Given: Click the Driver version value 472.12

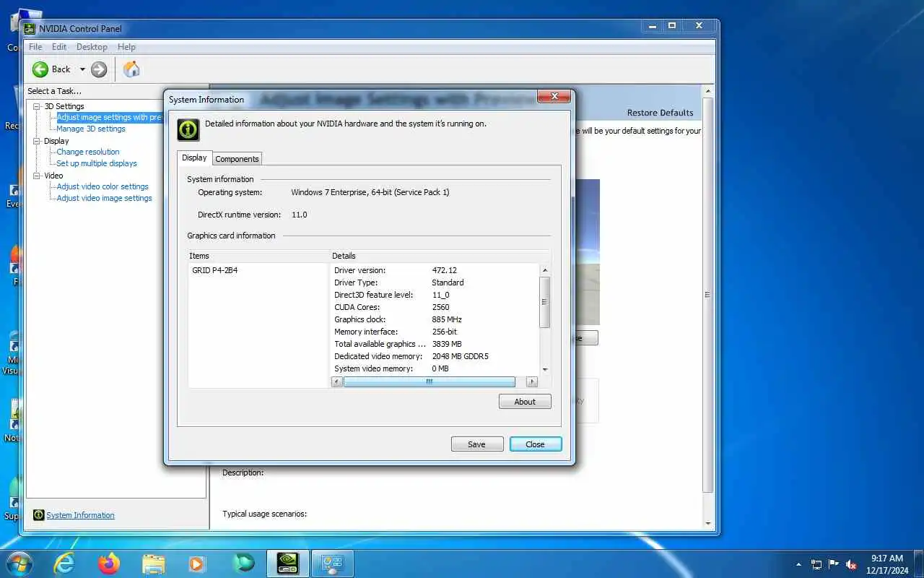Looking at the screenshot, I should coord(444,270).
